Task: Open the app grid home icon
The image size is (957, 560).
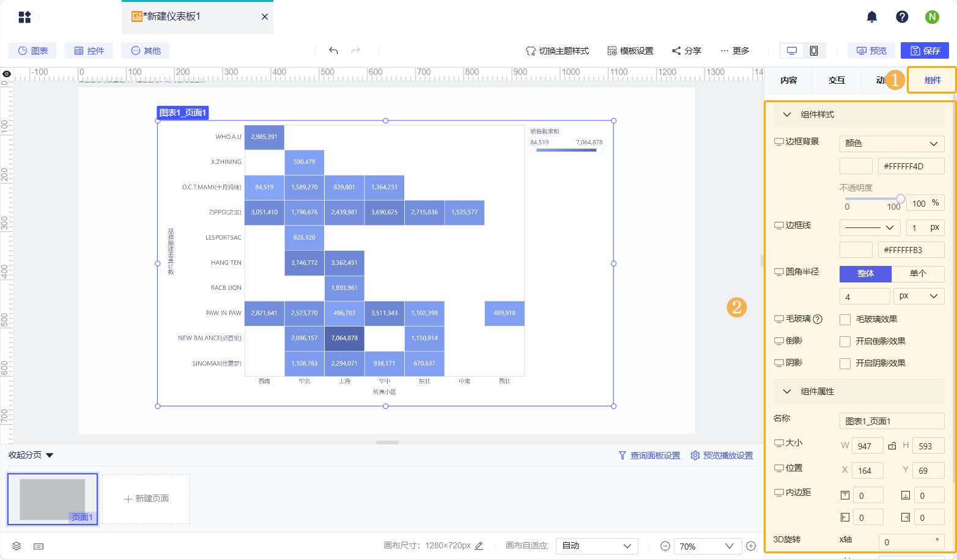Action: [x=24, y=17]
